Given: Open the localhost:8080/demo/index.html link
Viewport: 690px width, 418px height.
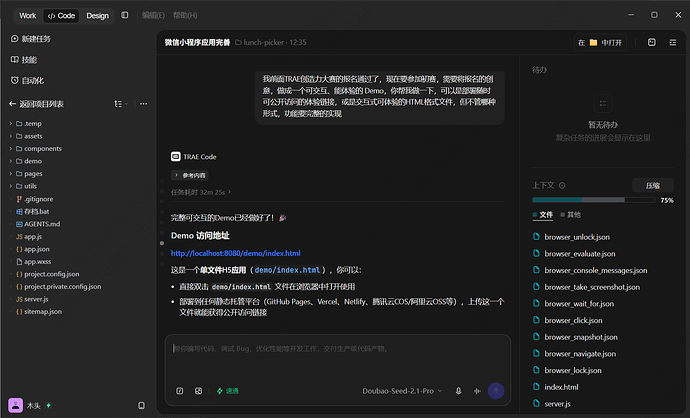Looking at the screenshot, I should (235, 253).
